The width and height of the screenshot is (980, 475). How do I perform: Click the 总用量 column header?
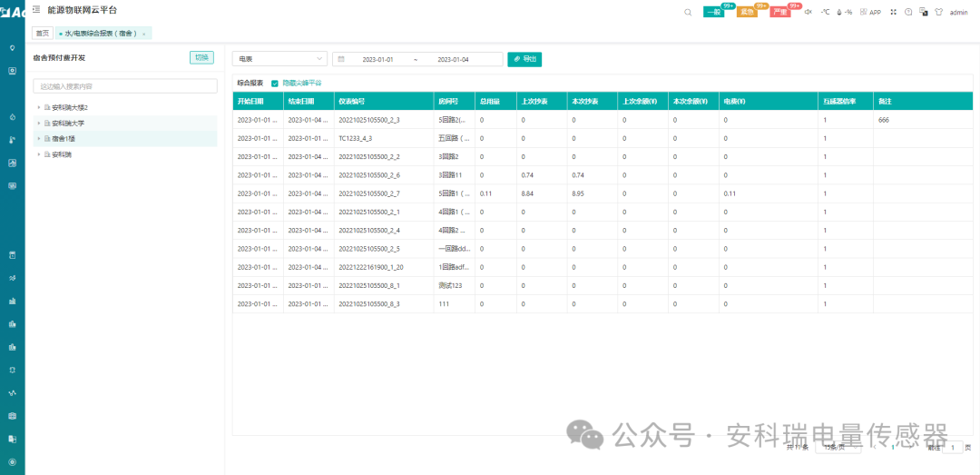(x=495, y=101)
